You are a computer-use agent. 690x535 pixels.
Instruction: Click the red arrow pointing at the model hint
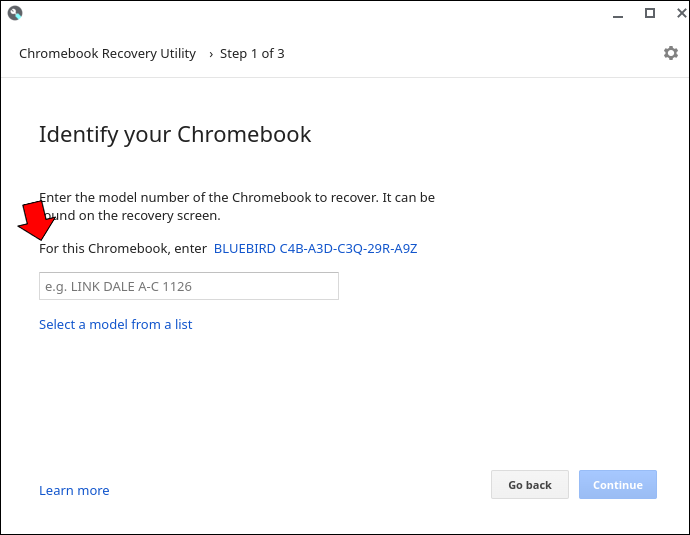(x=37, y=220)
